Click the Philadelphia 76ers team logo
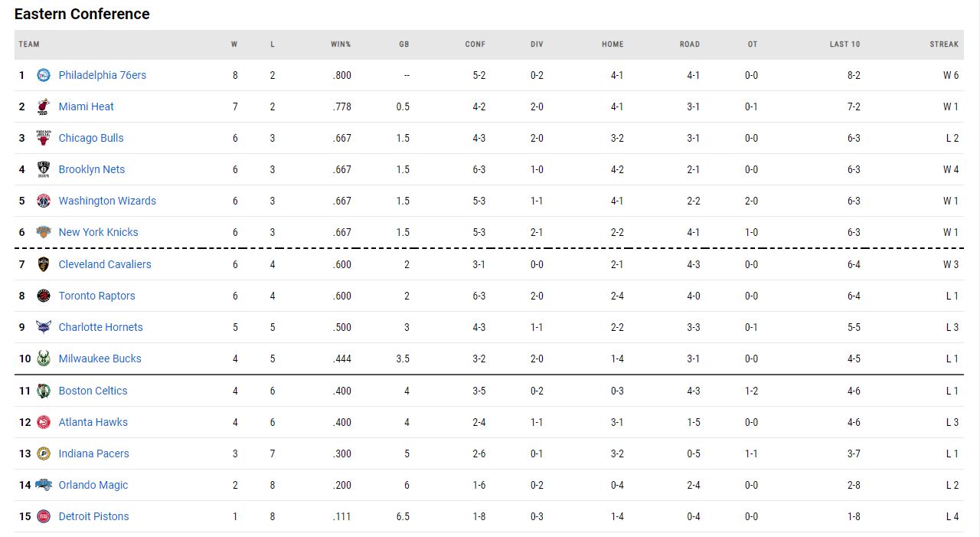 point(44,75)
